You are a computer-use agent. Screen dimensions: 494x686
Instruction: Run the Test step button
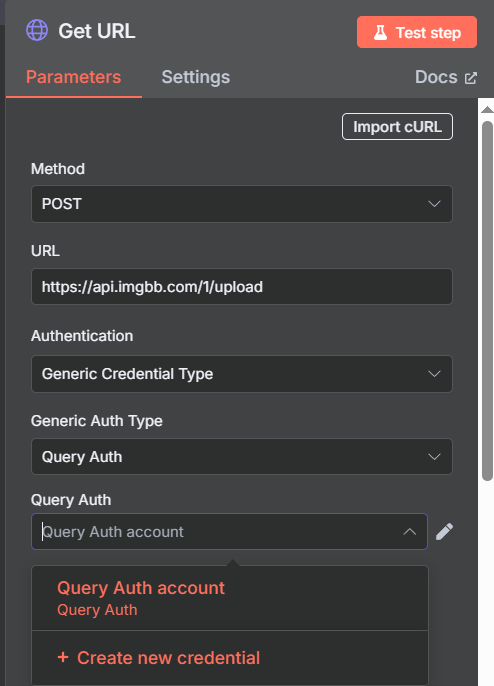coord(417,32)
